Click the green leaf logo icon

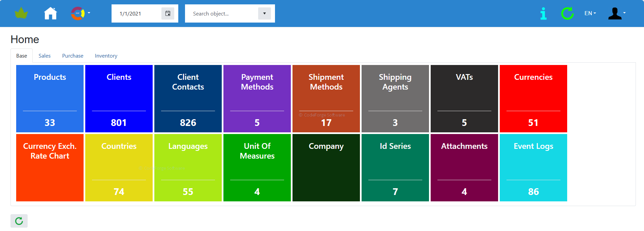click(x=21, y=13)
